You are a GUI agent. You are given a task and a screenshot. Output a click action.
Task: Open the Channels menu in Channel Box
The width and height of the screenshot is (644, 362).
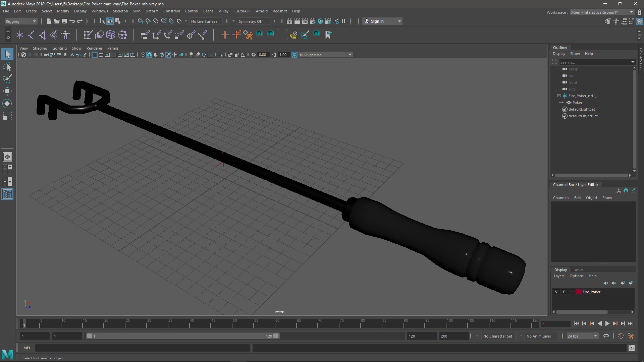click(x=561, y=198)
